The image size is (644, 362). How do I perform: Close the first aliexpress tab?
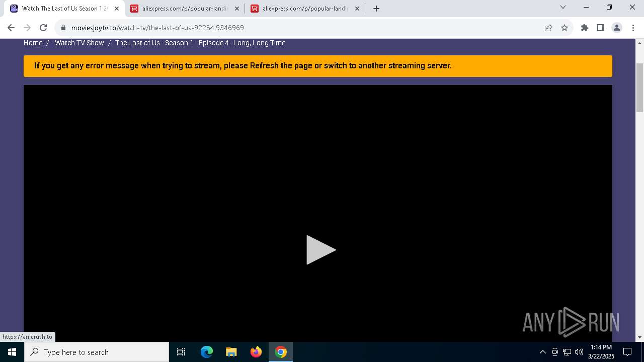tap(237, 9)
